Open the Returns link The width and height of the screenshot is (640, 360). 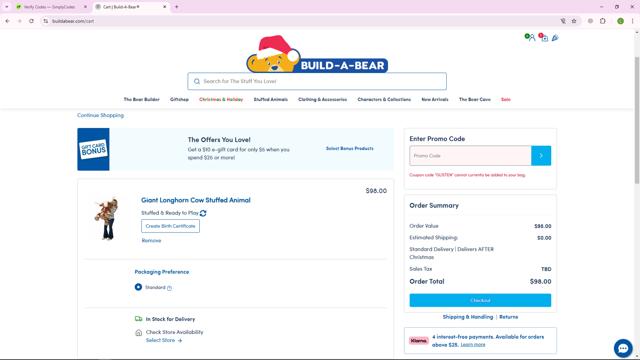tap(509, 317)
